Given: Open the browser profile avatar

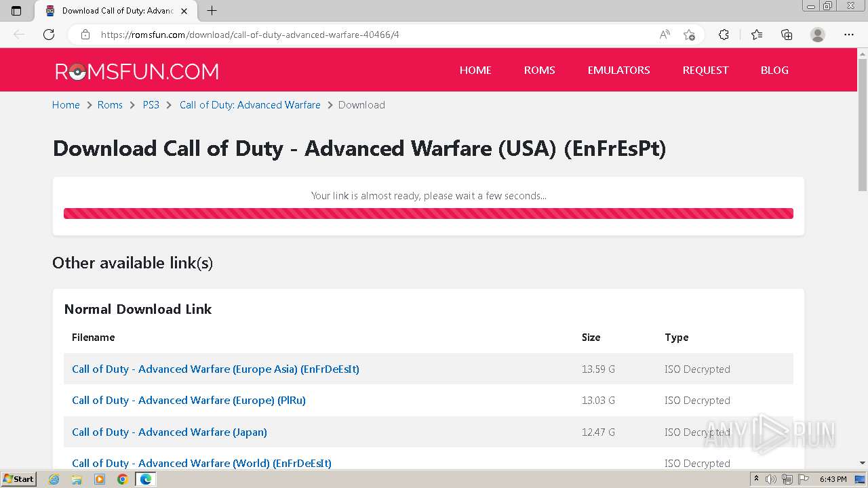Looking at the screenshot, I should tap(818, 35).
